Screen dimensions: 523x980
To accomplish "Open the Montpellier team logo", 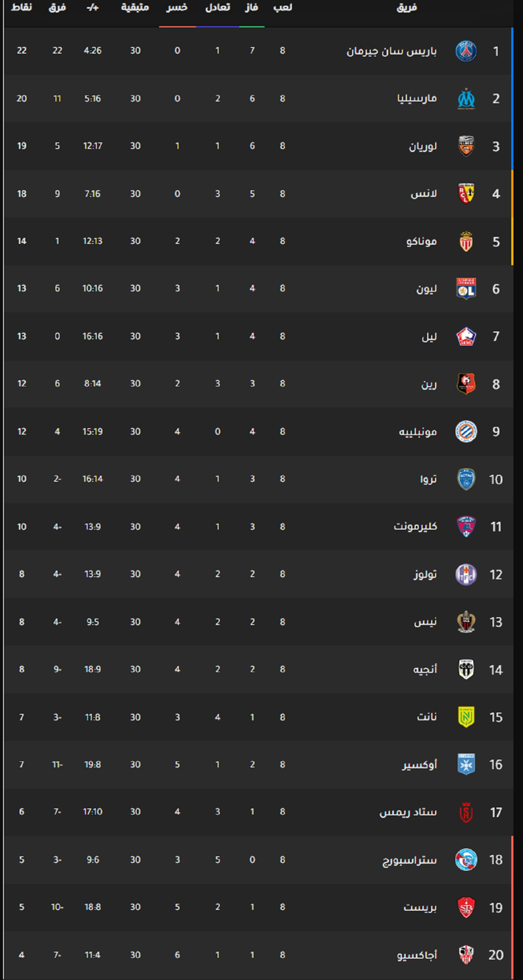I will coord(466,432).
